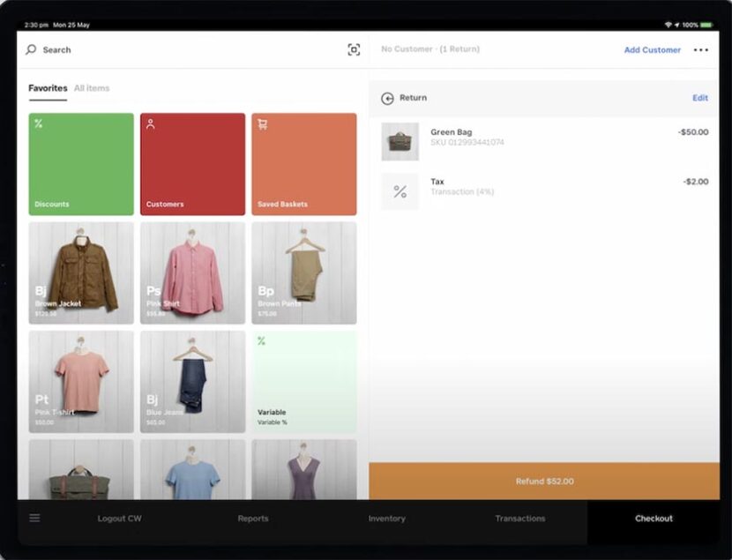
Task: Switch to the Checkout tab
Action: 654,519
